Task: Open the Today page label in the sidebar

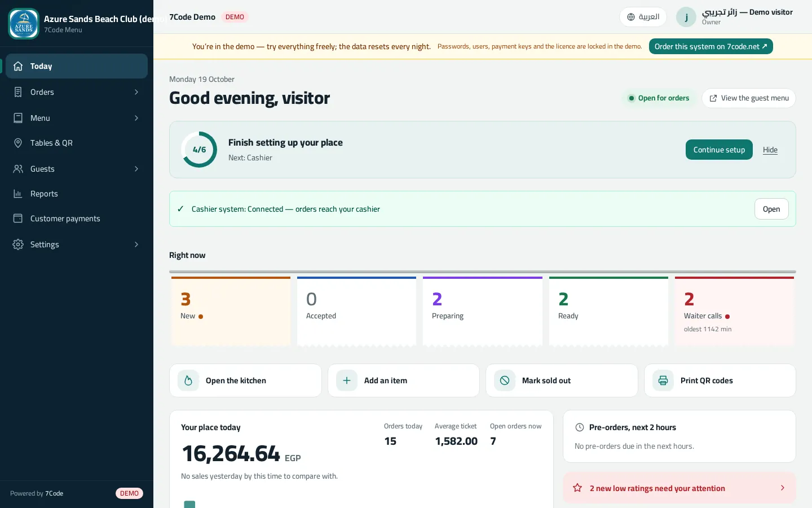Action: coord(41,66)
